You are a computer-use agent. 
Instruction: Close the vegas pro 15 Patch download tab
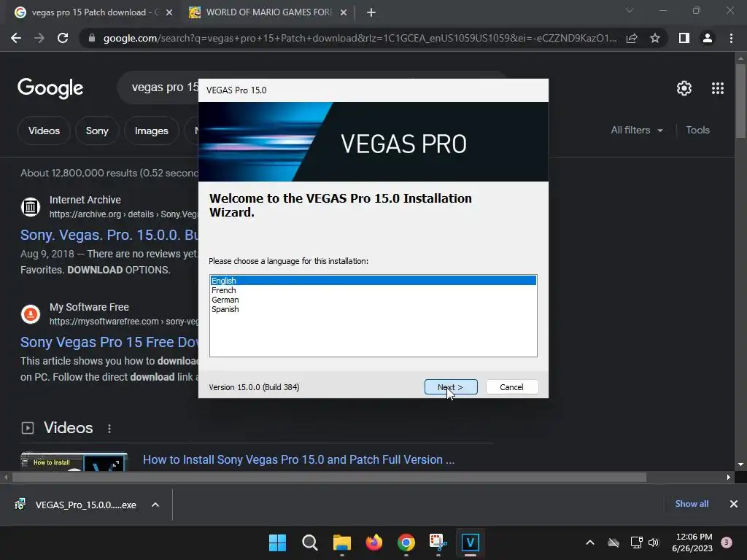tap(169, 12)
